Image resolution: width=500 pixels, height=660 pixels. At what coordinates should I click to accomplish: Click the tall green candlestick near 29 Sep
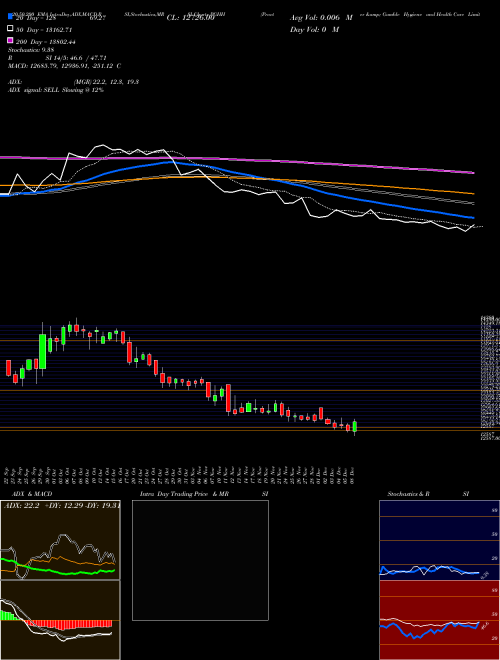(x=43, y=351)
